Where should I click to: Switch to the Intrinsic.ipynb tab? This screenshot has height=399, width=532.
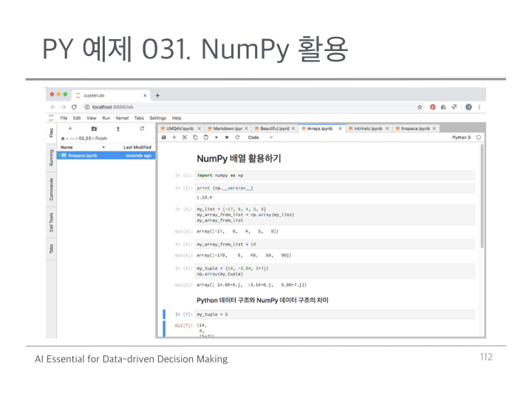pos(368,129)
